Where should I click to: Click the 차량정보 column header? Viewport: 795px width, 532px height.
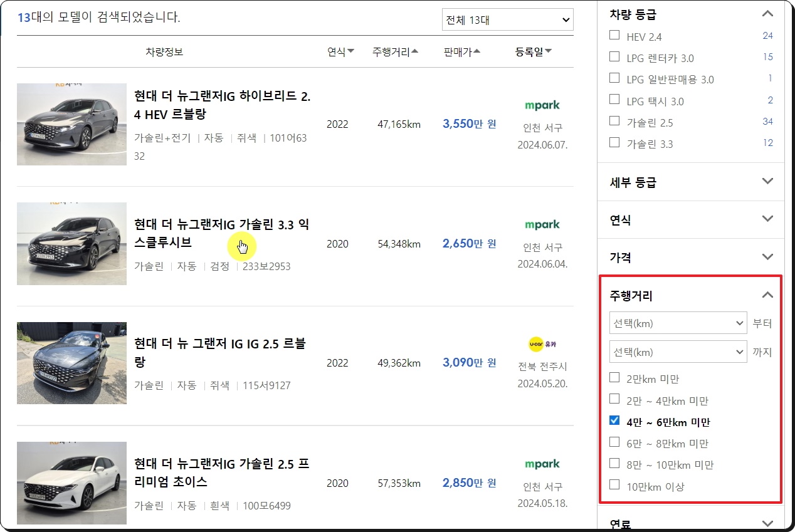(164, 52)
